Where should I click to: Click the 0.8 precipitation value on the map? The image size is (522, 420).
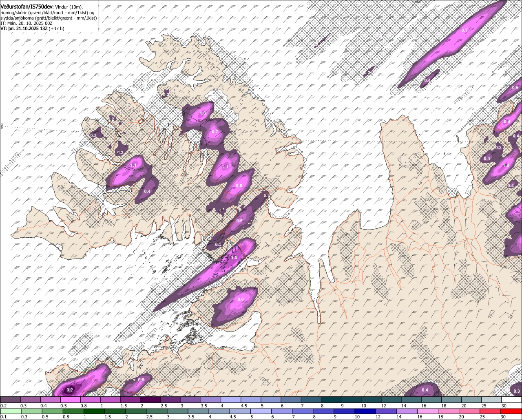[239, 186]
